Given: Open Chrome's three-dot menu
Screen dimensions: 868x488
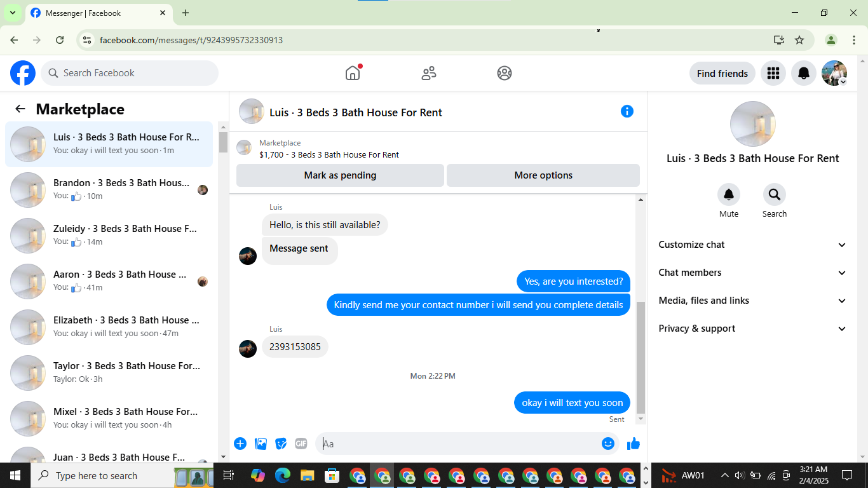Looking at the screenshot, I should [x=853, y=40].
